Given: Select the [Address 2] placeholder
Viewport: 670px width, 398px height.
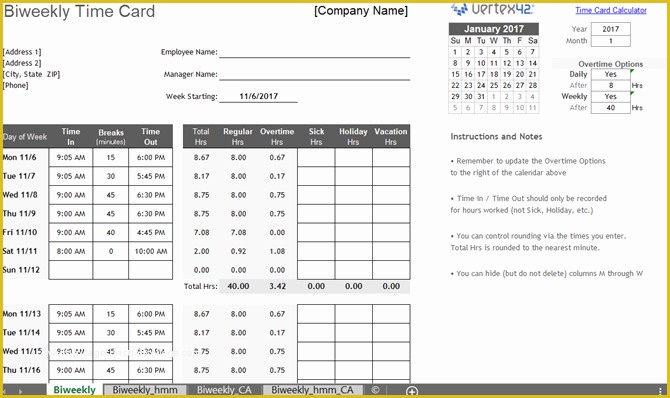Looking at the screenshot, I should pyautogui.click(x=22, y=63).
